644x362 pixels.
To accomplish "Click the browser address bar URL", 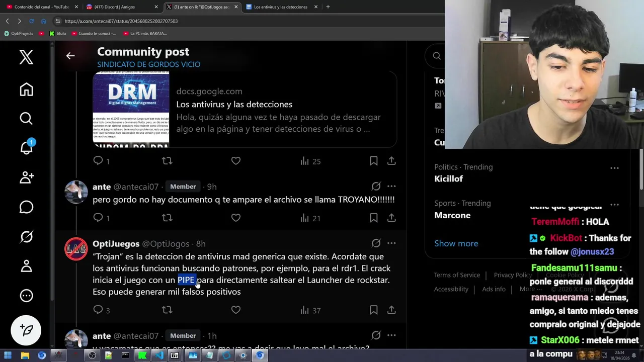I will pyautogui.click(x=121, y=21).
